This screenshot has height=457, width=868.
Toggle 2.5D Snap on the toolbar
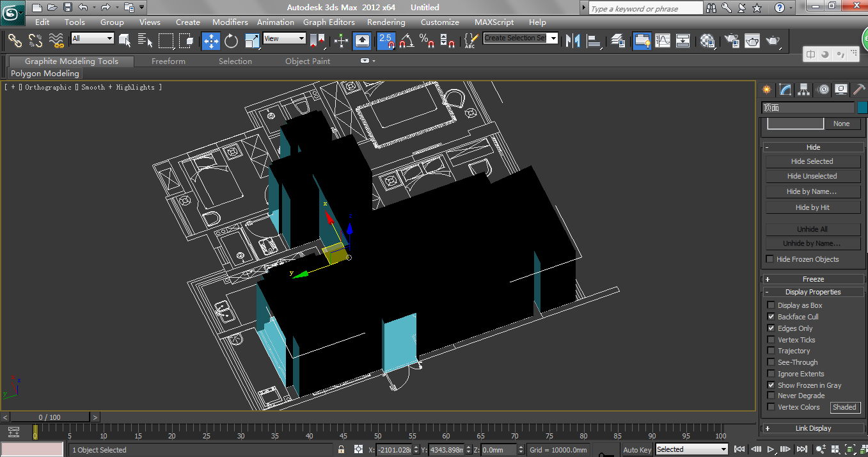[x=386, y=40]
